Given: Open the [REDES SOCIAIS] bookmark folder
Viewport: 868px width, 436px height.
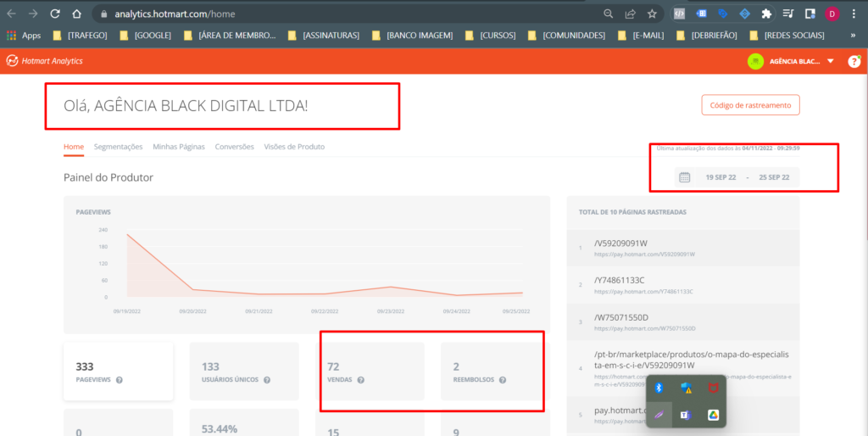Looking at the screenshot, I should click(x=787, y=36).
